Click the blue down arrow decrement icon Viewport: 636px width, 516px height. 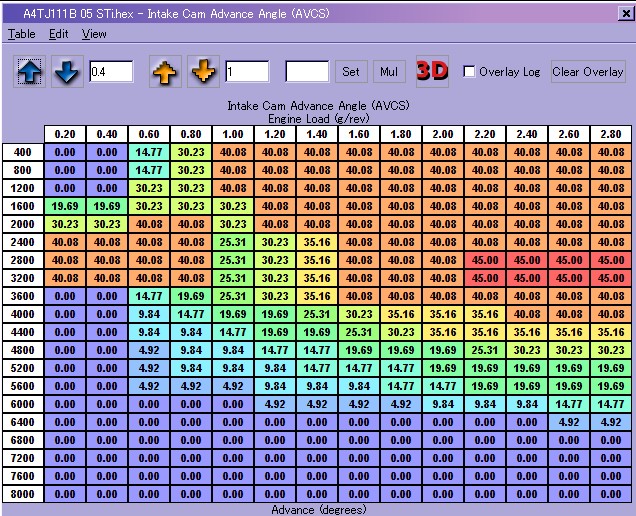click(x=67, y=72)
